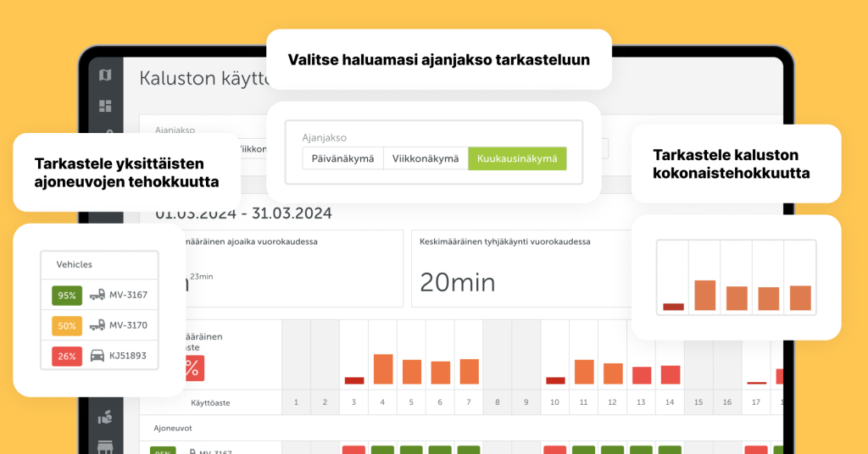Open the dashboard grid icon in sidebar

click(x=105, y=106)
